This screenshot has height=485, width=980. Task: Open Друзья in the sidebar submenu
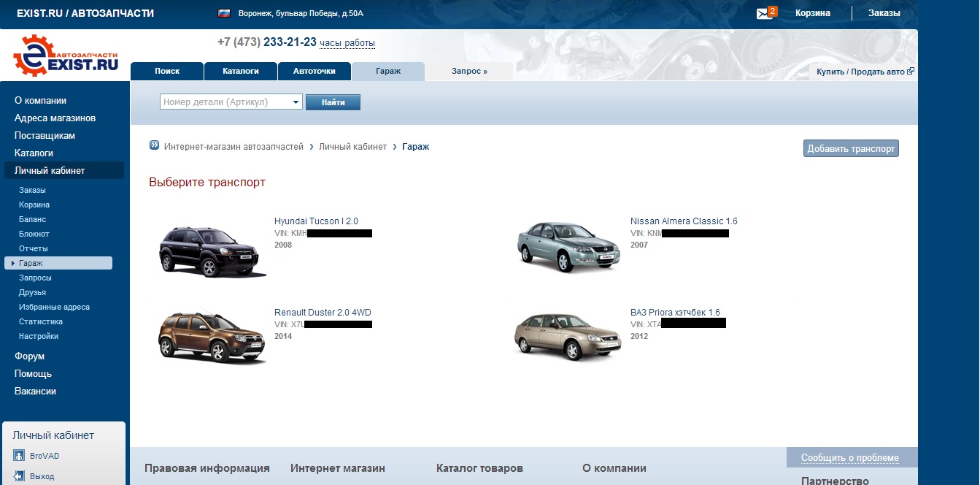coord(32,292)
